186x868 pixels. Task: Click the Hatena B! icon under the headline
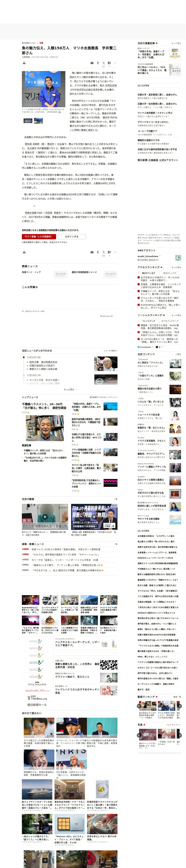(x=109, y=63)
